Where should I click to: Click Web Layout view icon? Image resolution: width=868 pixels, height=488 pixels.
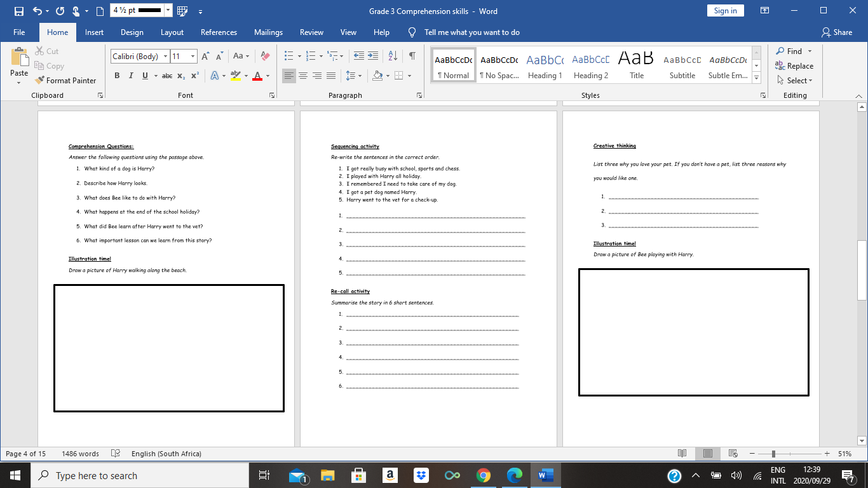pyautogui.click(x=733, y=454)
